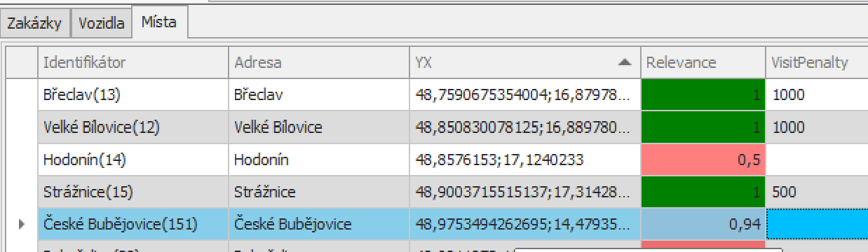
Task: Click VisitPenalty 500 cell for Strážnice
Action: pyautogui.click(x=816, y=192)
